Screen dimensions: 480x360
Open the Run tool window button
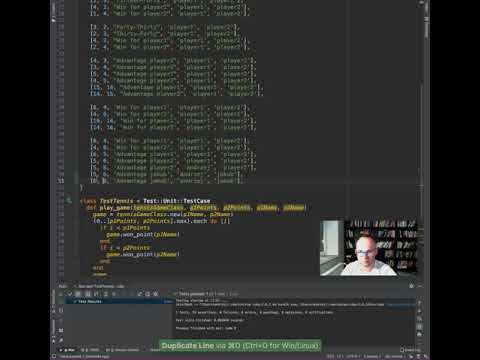pos(67,350)
